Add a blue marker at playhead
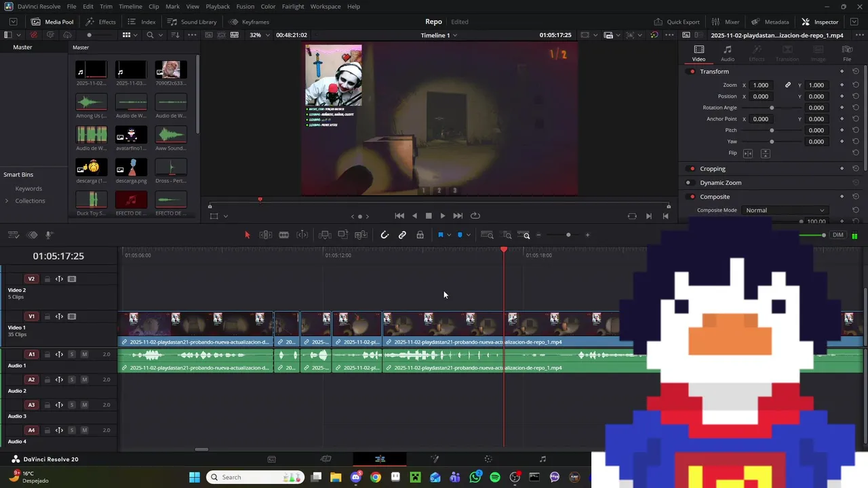 460,235
